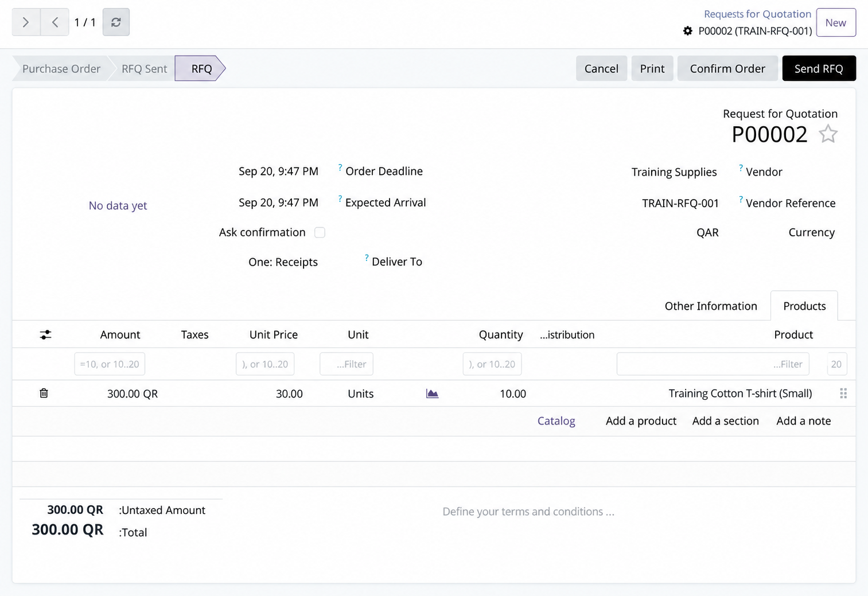
Task: Open the gear actions menu
Action: pos(688,31)
